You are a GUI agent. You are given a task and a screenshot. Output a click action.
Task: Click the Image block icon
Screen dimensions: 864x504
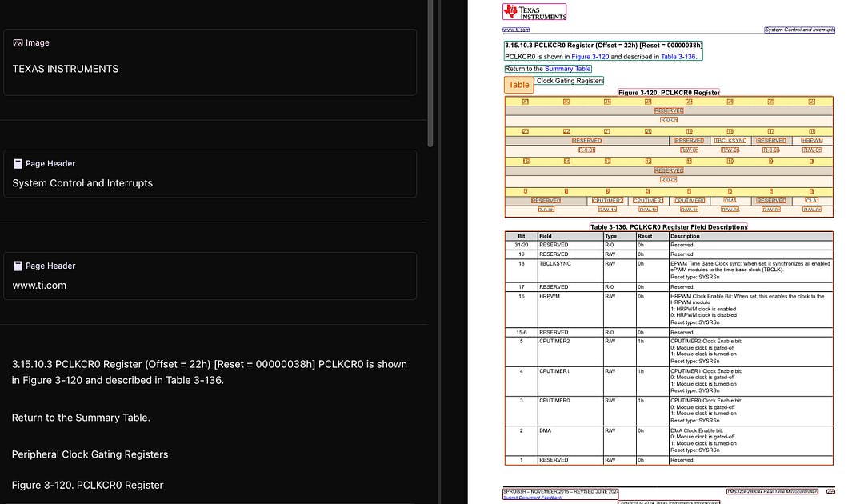coord(18,43)
